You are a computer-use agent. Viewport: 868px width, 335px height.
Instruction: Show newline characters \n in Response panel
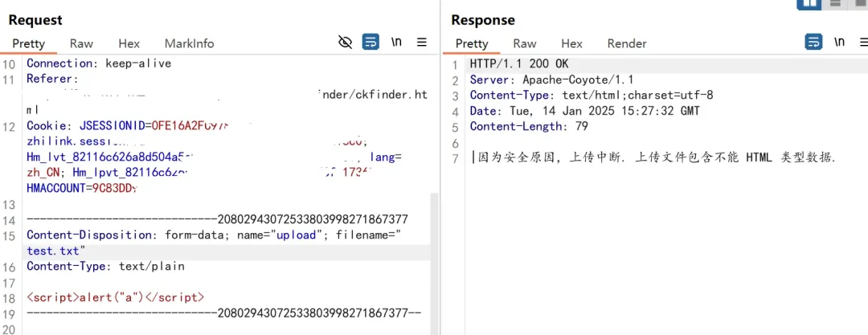pos(840,42)
